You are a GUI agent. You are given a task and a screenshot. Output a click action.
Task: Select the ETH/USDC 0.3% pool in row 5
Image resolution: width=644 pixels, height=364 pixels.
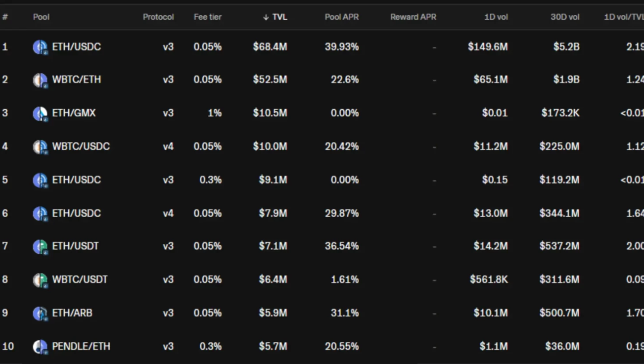click(322, 180)
